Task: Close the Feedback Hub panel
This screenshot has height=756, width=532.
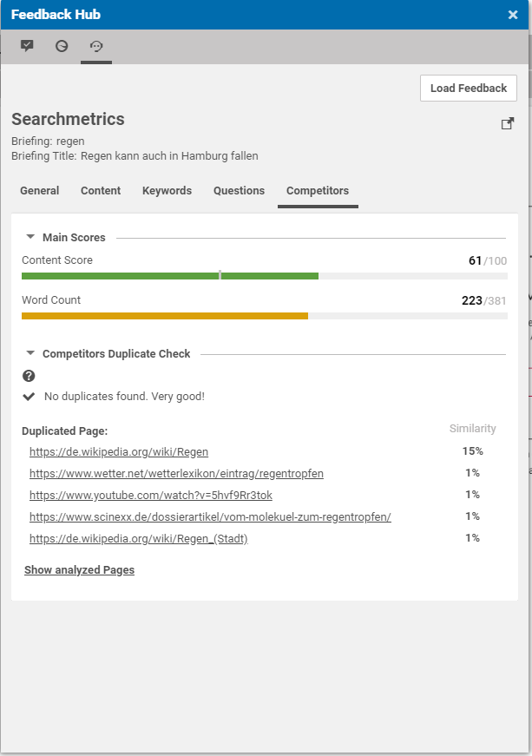Action: [x=513, y=15]
